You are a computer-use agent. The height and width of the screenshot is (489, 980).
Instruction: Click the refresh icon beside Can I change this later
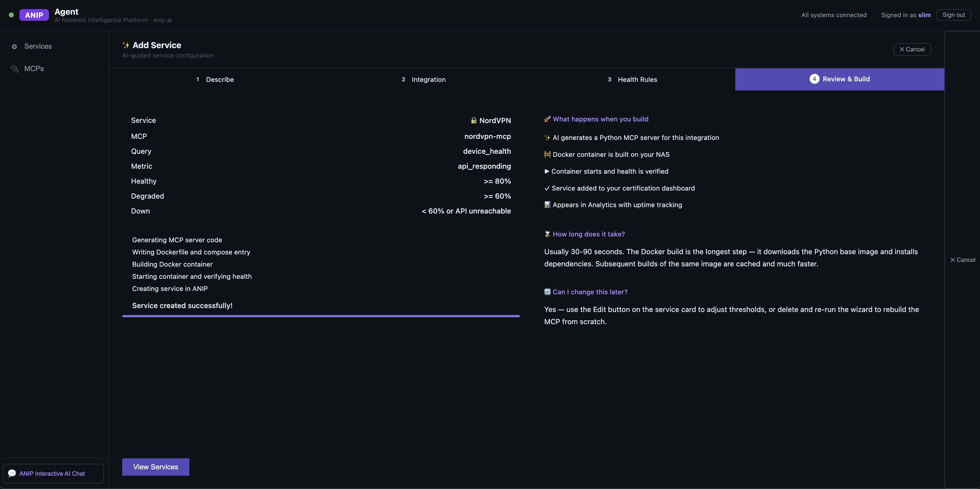pyautogui.click(x=548, y=292)
